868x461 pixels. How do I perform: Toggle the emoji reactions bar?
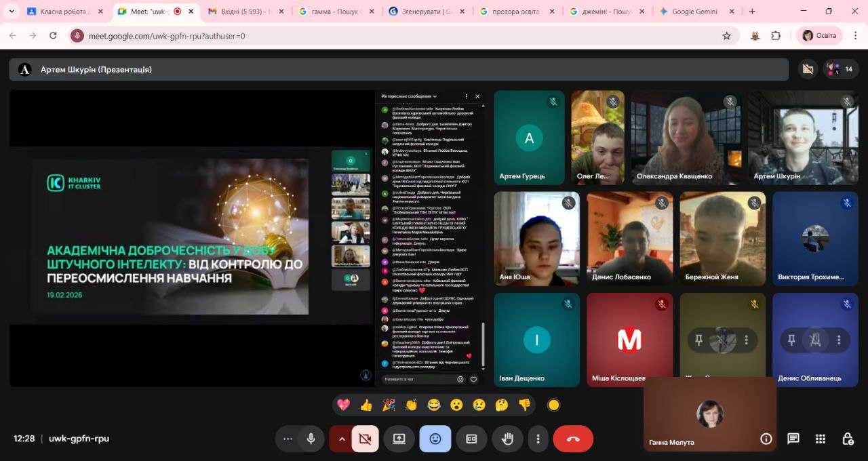[x=435, y=439]
